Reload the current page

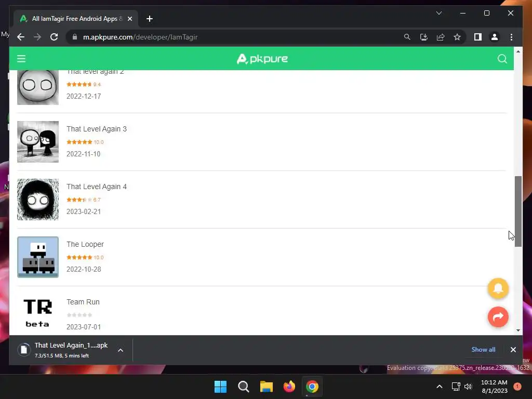pyautogui.click(x=54, y=37)
